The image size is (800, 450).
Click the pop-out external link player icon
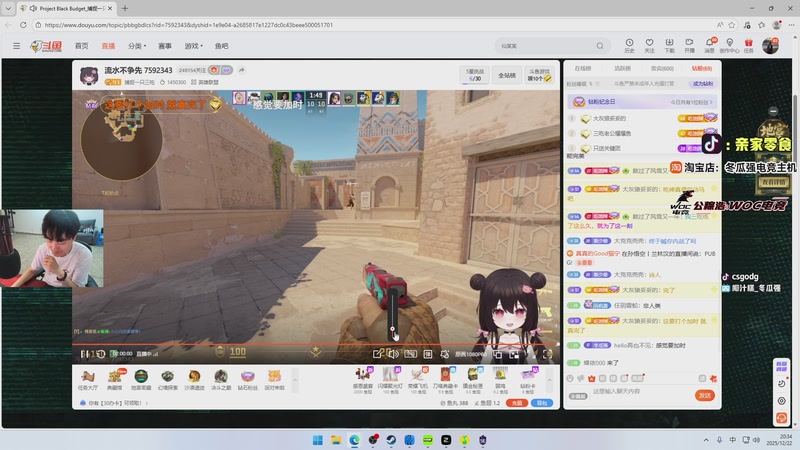(x=378, y=353)
